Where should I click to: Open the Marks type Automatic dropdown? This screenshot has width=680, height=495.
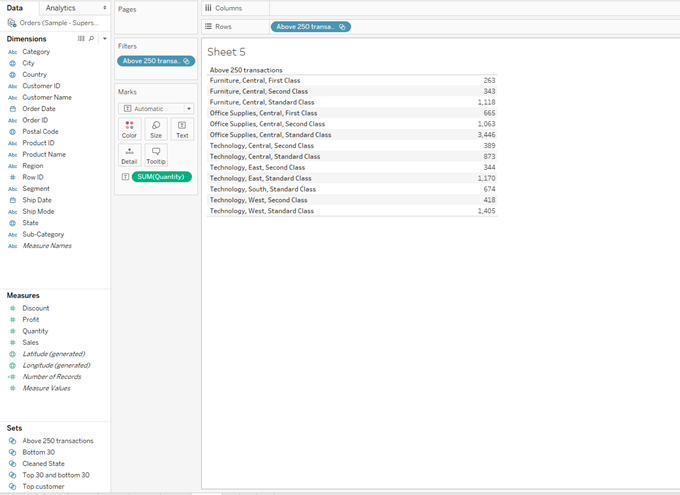156,108
